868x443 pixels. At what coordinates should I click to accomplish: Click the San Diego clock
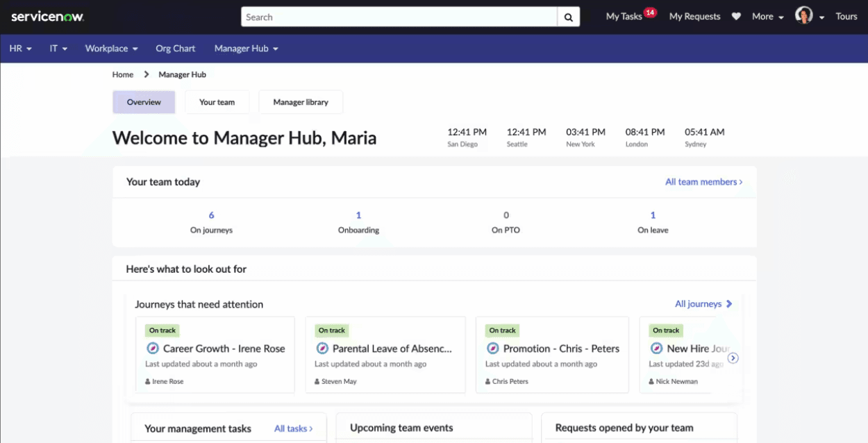(467, 137)
